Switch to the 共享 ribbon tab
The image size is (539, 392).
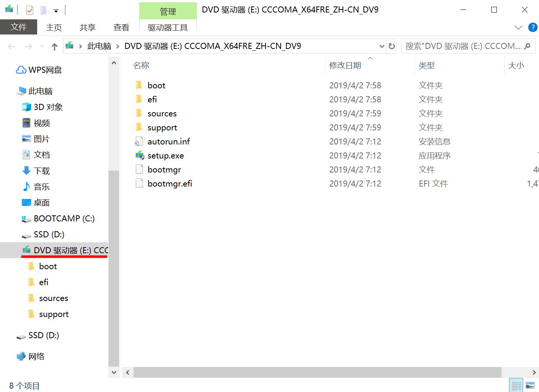[88, 27]
